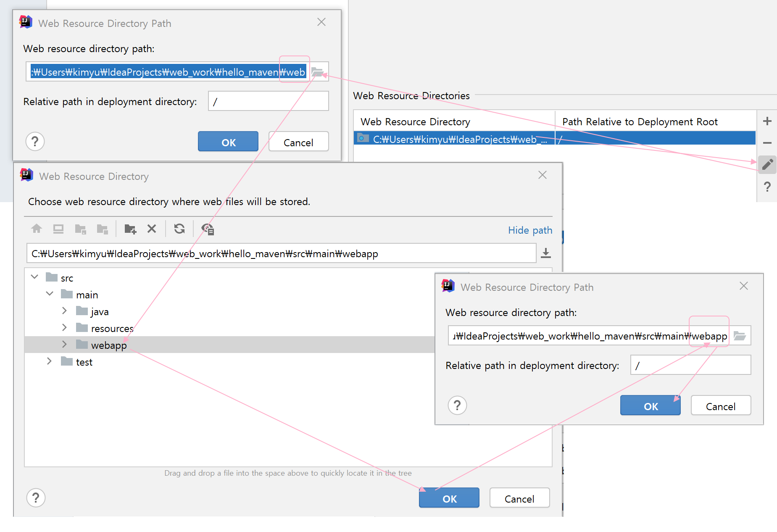Click the remove (−) web resource directory icon

pyautogui.click(x=767, y=143)
